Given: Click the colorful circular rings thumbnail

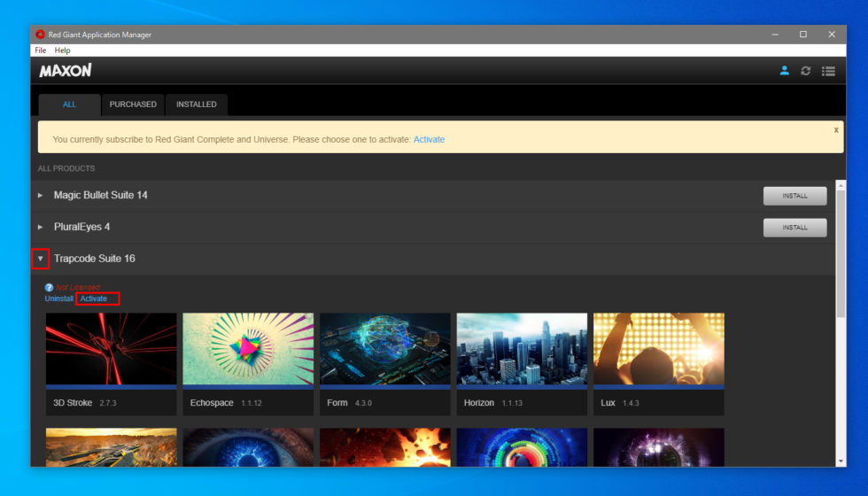Looking at the screenshot, I should (522, 447).
